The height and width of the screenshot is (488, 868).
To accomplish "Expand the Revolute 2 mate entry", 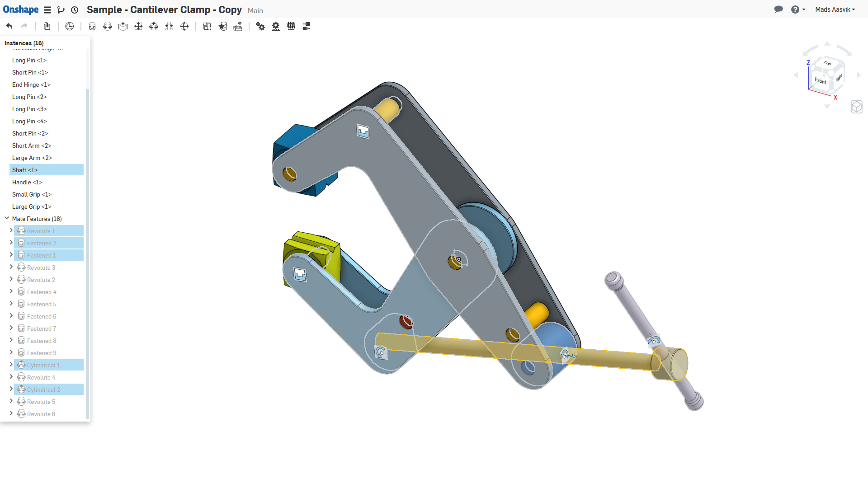I will pos(11,279).
